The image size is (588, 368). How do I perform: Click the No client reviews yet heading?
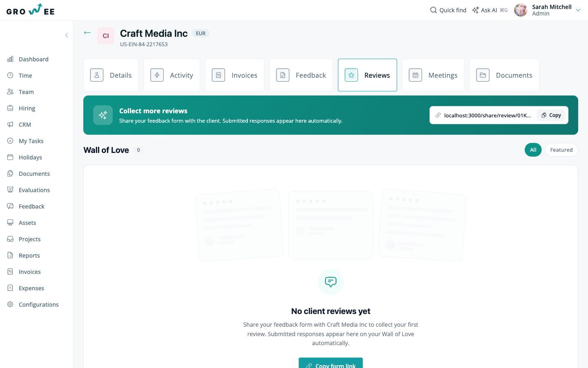[x=331, y=311]
